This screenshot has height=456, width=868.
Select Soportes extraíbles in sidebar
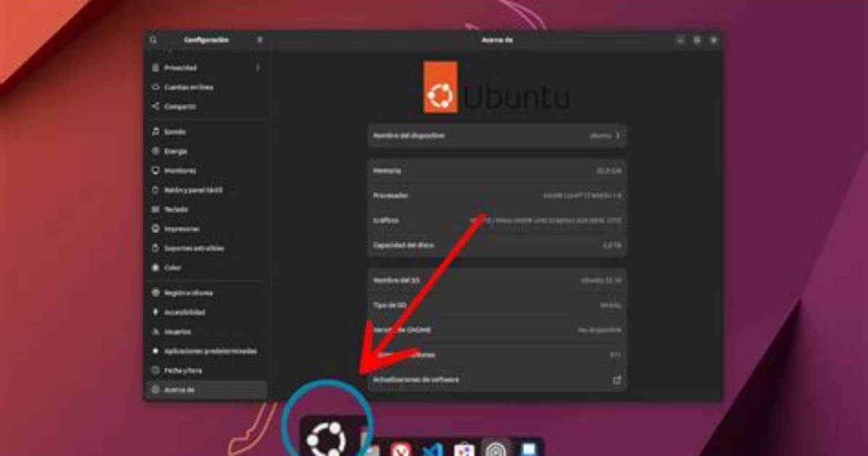coord(206,248)
